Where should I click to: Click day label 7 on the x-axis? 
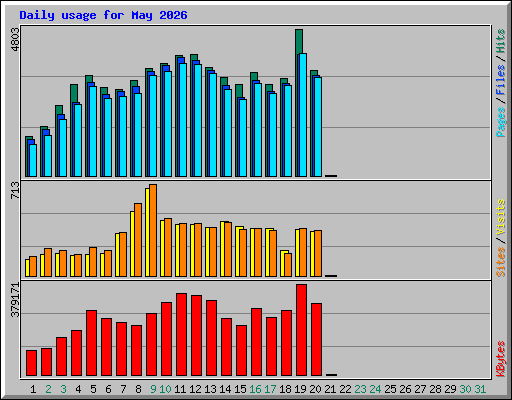123,389
